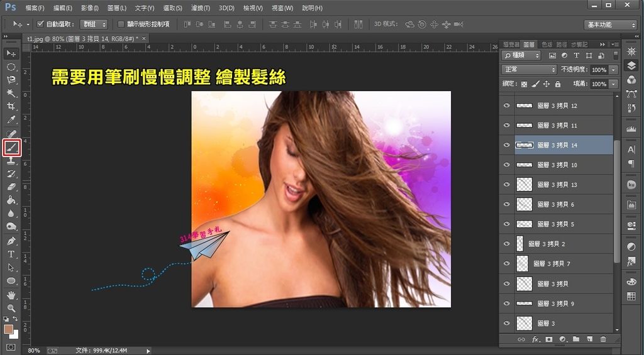This screenshot has width=644, height=355.
Task: Open the 群組 auto-select dropdown
Action: pos(94,25)
